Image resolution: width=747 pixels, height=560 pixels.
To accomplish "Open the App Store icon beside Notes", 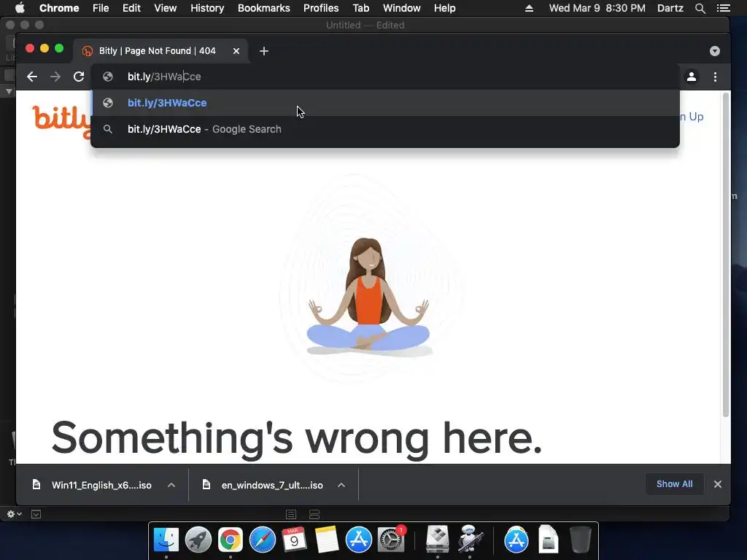I will pyautogui.click(x=359, y=540).
